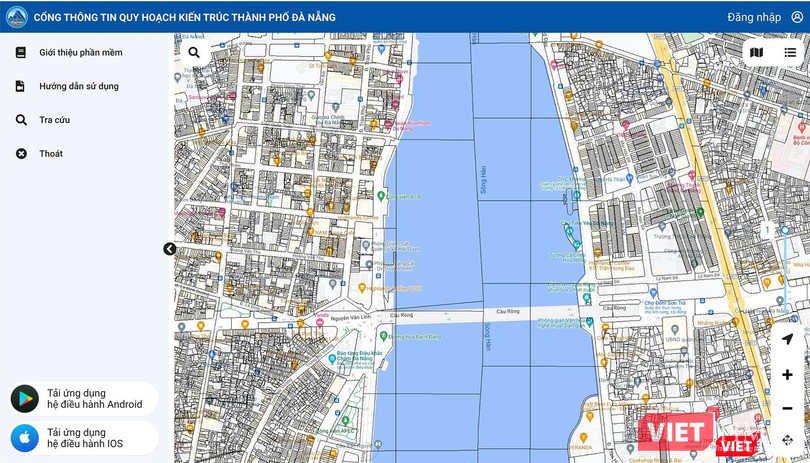Viewport: 810px width, 463px height.
Task: Click the pan/move arrows icon
Action: [787, 440]
